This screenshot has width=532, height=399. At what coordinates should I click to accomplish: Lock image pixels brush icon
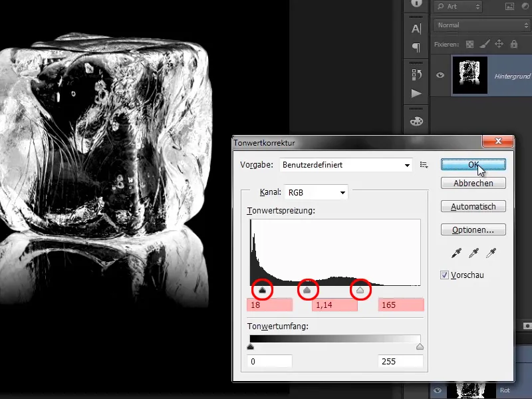(x=485, y=44)
